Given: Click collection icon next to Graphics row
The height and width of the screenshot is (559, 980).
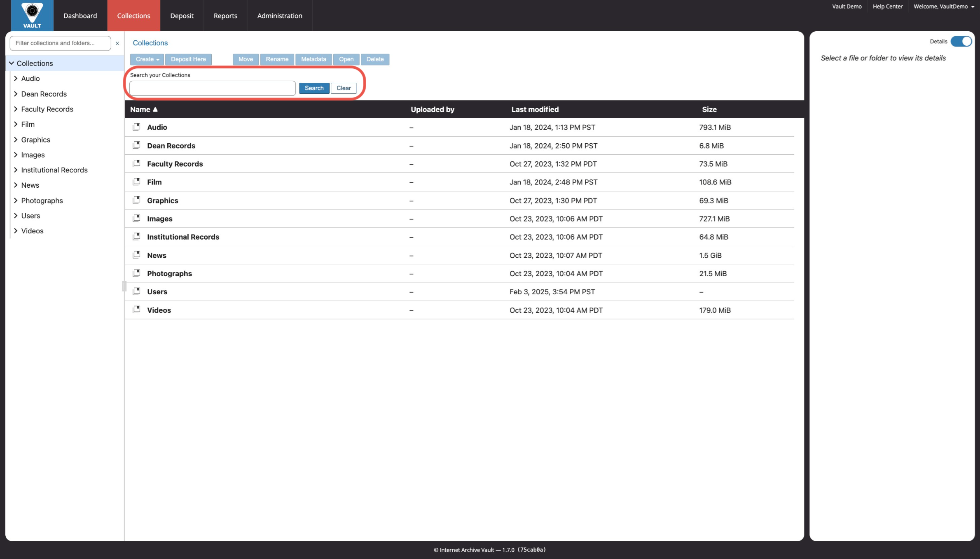Looking at the screenshot, I should tap(136, 200).
